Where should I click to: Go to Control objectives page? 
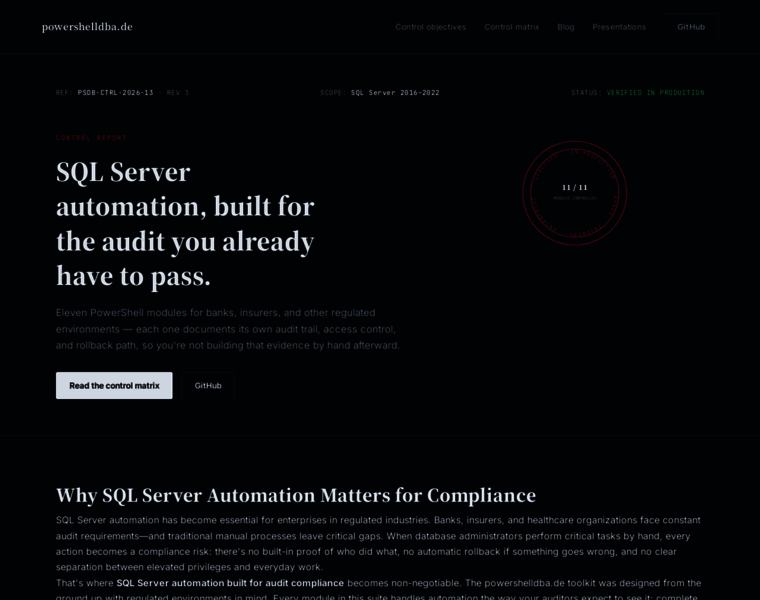tap(430, 27)
